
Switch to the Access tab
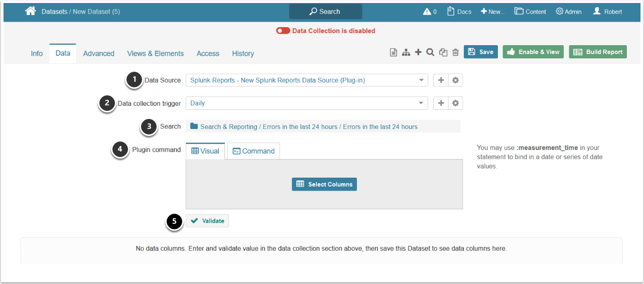(x=208, y=53)
